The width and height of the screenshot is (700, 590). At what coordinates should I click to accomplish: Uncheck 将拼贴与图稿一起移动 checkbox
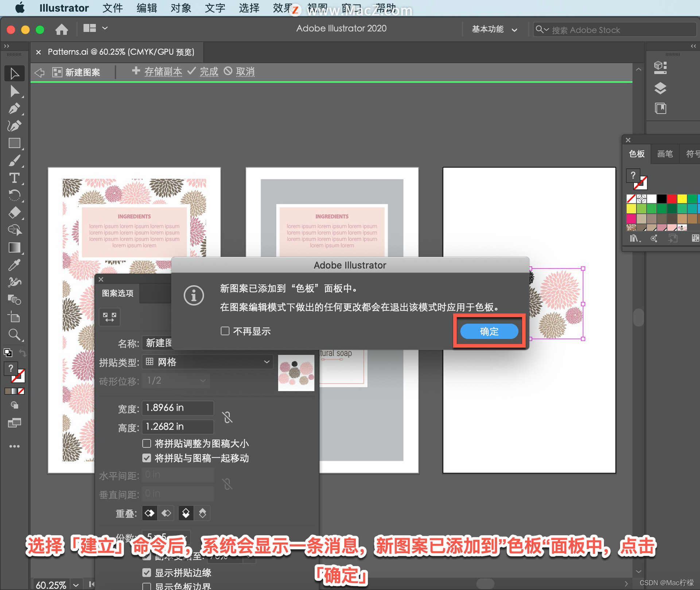coord(147,458)
